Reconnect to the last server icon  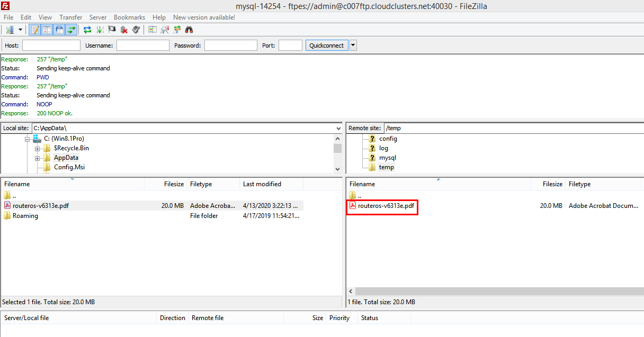point(136,30)
